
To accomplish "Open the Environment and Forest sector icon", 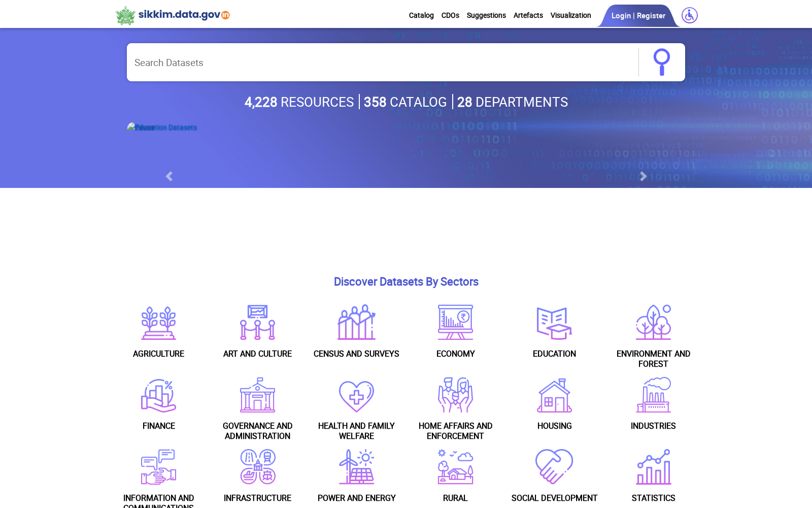I will tap(653, 323).
